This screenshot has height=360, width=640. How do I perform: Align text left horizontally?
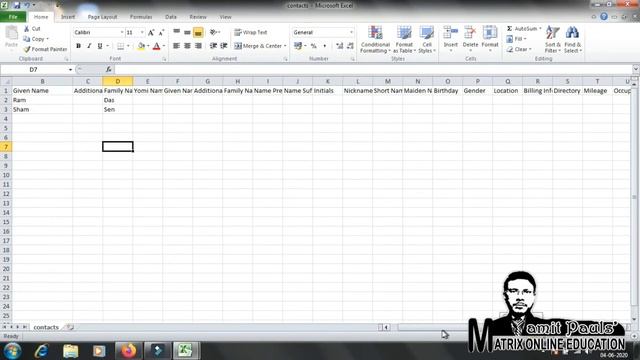[x=176, y=46]
